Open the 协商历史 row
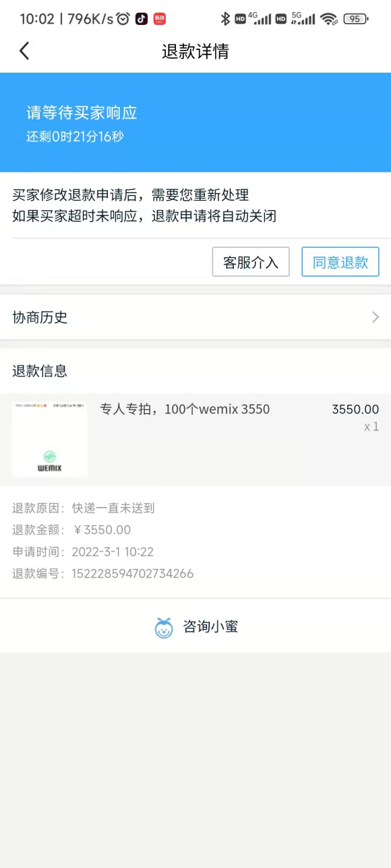Image resolution: width=391 pixels, height=868 pixels. click(195, 317)
